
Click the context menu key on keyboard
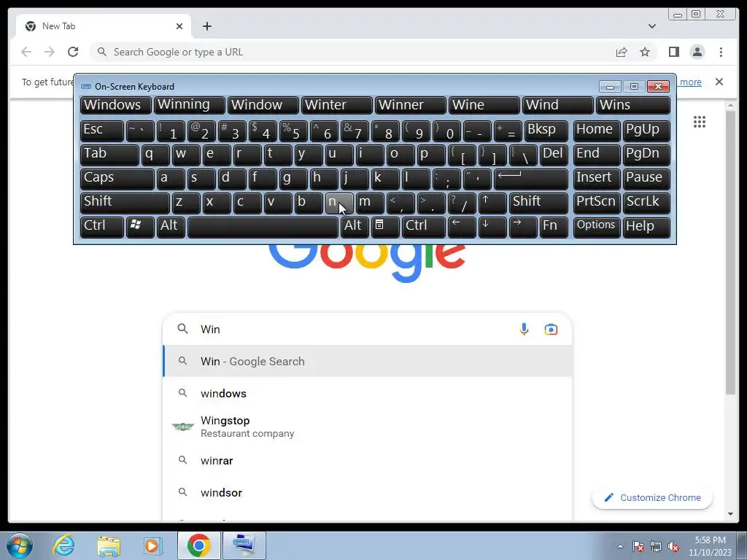385,226
